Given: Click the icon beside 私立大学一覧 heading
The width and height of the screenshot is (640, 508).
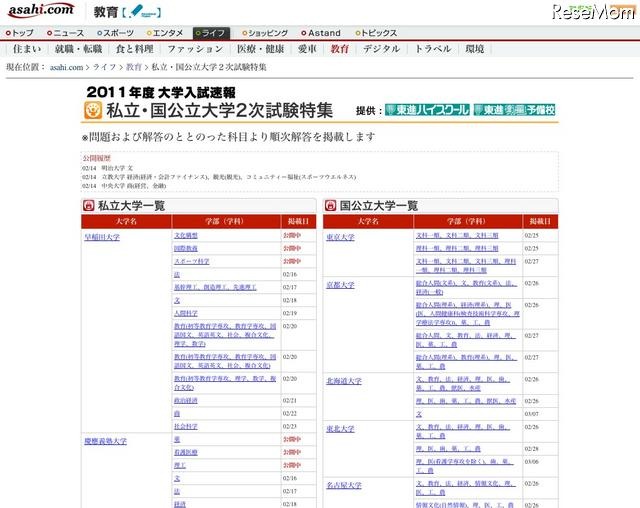Looking at the screenshot, I should 89,205.
